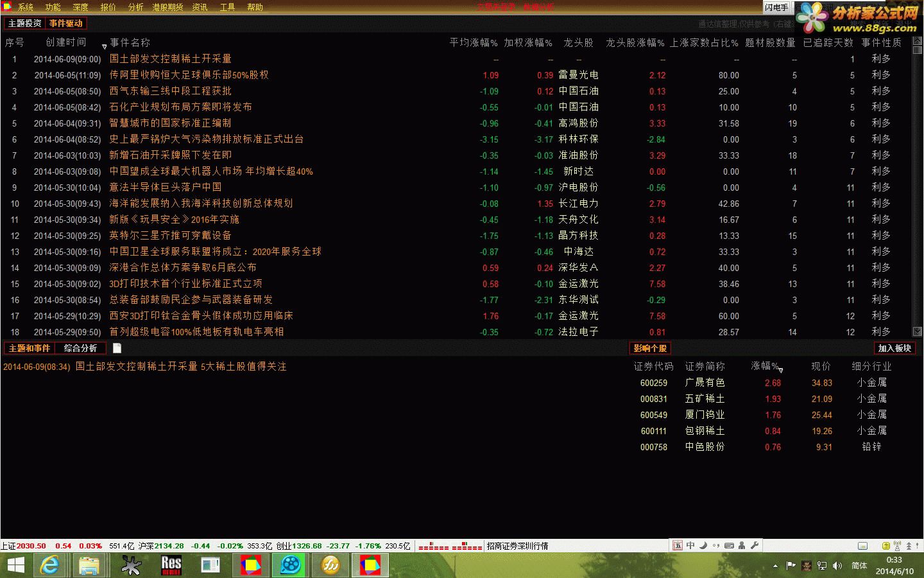Click leading stock 长江电力
Screen dimensions: 924x578
578,203
